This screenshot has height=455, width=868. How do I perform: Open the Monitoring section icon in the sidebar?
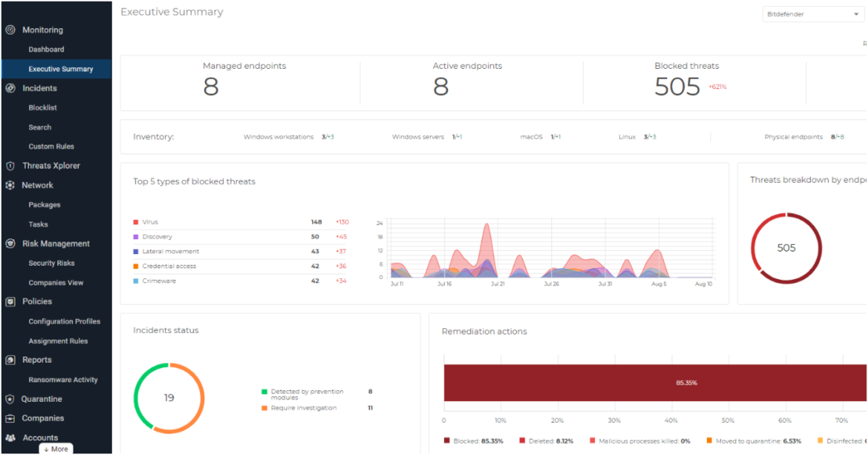tap(10, 30)
